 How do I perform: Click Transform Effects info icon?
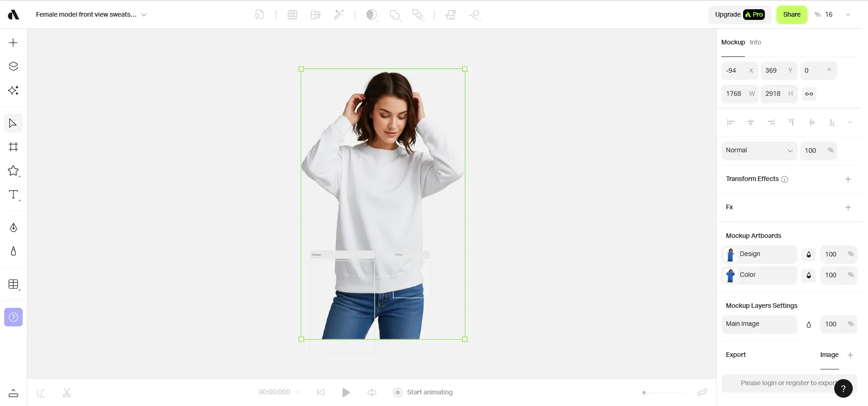[x=784, y=179]
